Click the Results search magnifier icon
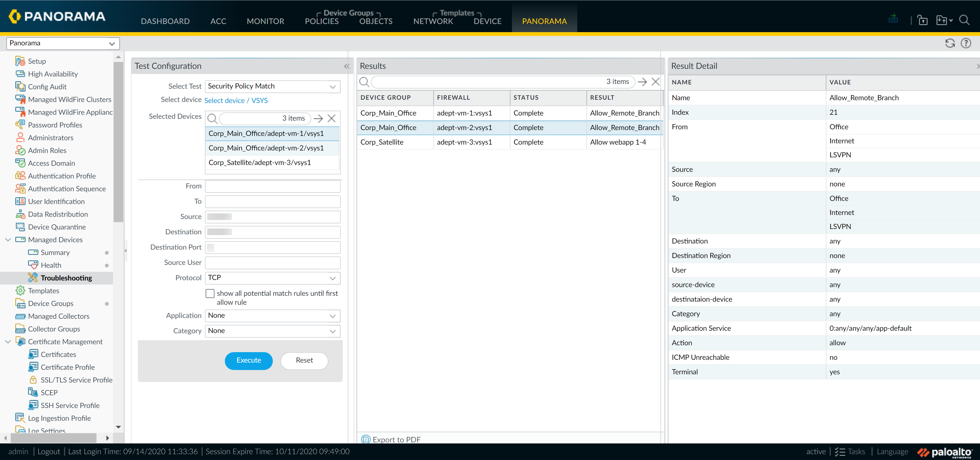Image resolution: width=980 pixels, height=460 pixels. click(x=364, y=82)
